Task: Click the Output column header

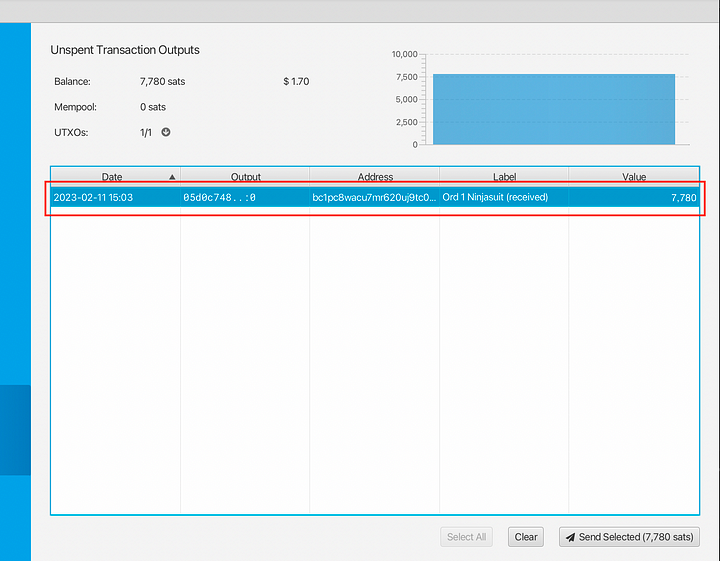Action: pos(245,177)
